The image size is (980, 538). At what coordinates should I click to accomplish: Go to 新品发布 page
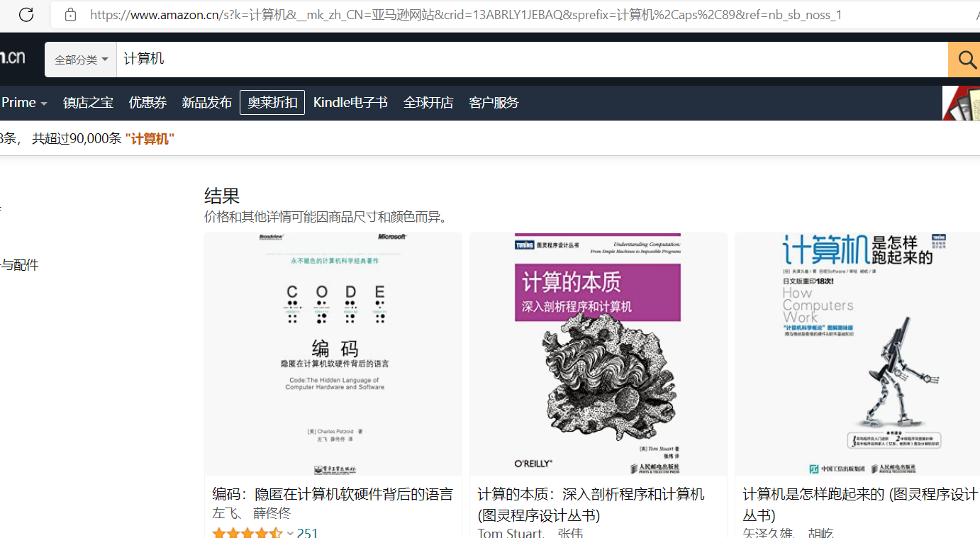206,102
